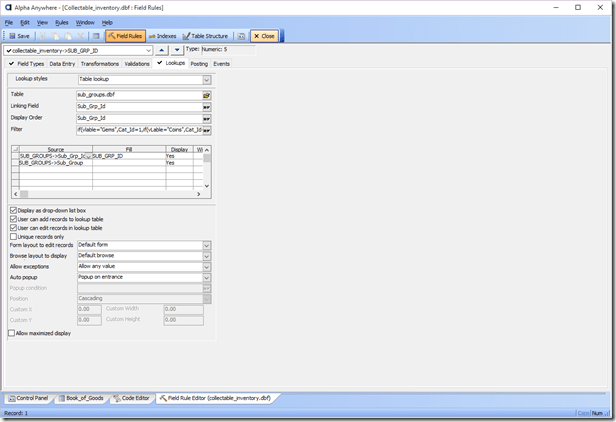Image resolution: width=616 pixels, height=422 pixels.
Task: Click the Display Order input field
Action: (138, 118)
